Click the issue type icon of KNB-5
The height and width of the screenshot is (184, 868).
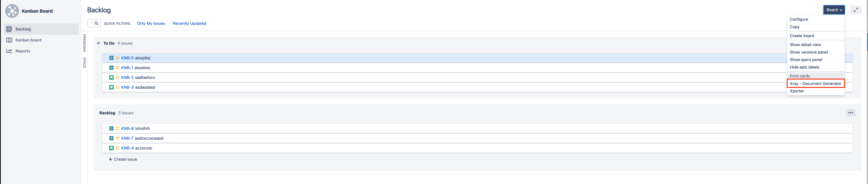pyautogui.click(x=111, y=58)
